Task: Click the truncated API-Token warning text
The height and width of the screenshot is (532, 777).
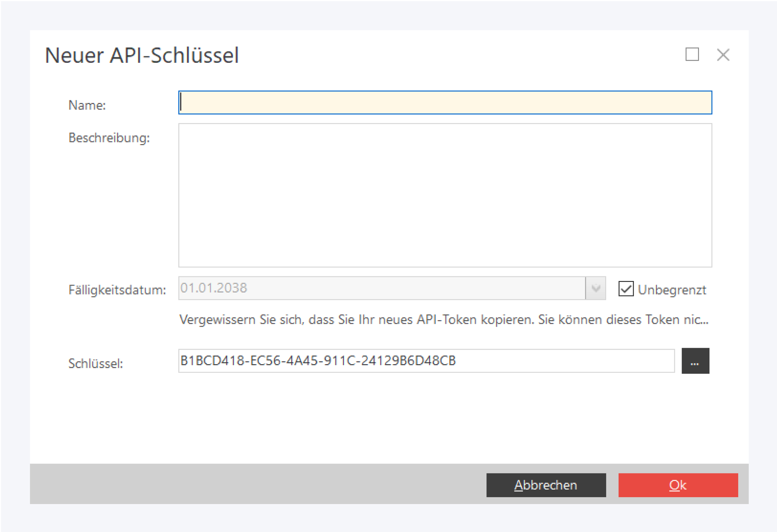Action: tap(443, 320)
